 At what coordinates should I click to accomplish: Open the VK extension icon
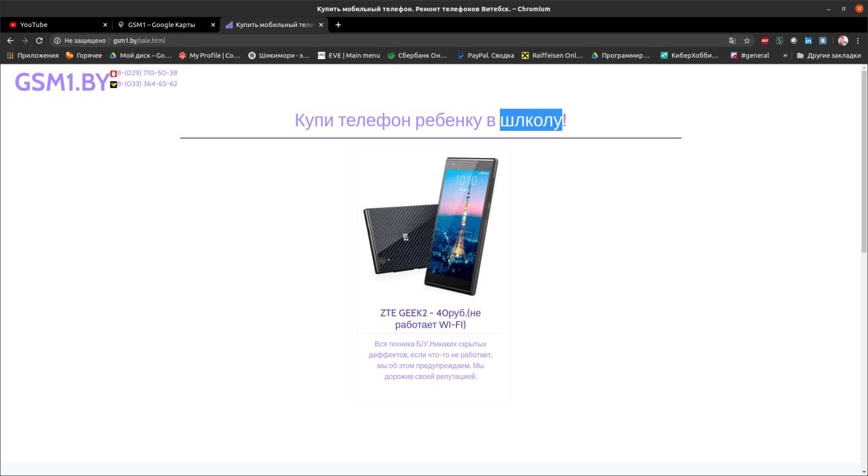point(823,41)
